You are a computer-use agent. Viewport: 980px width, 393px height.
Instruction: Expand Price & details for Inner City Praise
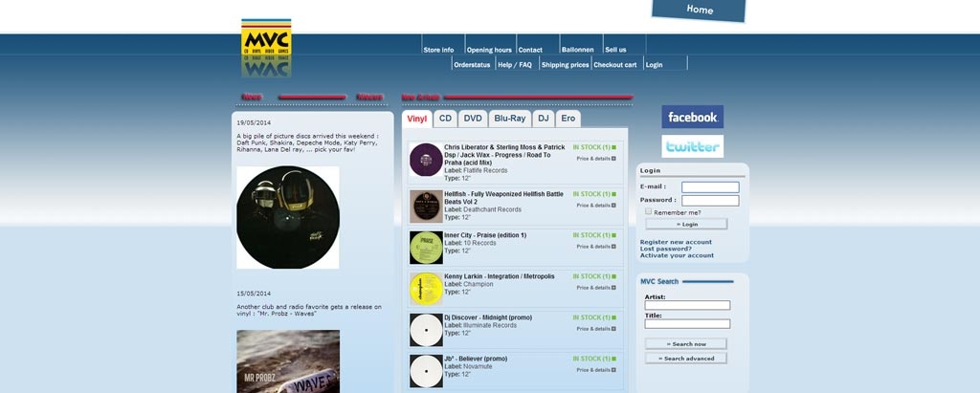(596, 246)
